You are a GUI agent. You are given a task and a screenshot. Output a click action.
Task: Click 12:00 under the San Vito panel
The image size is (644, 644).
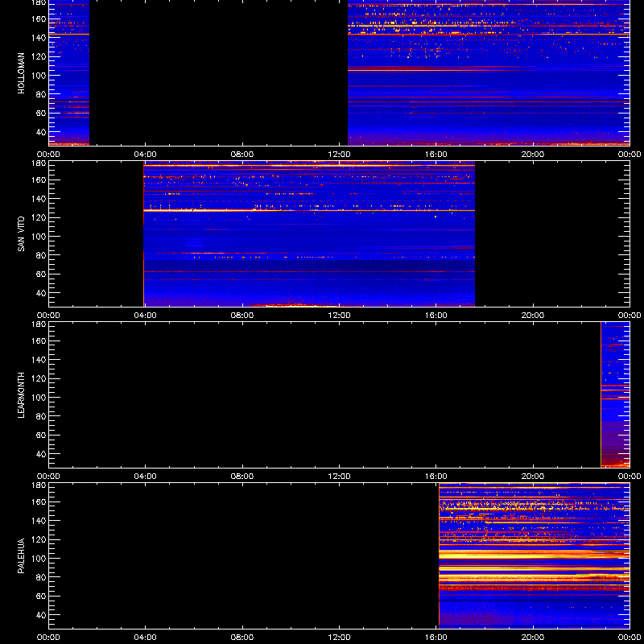tap(339, 316)
